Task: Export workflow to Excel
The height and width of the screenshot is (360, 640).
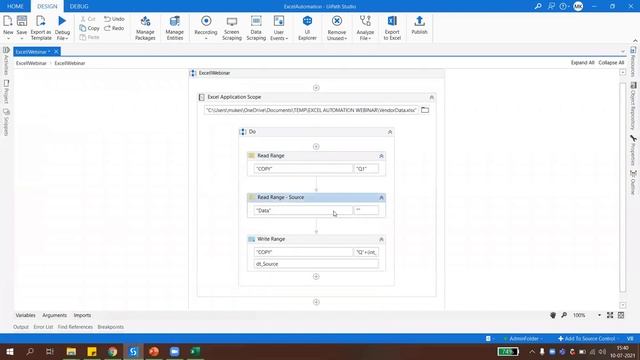Action: pos(392,27)
